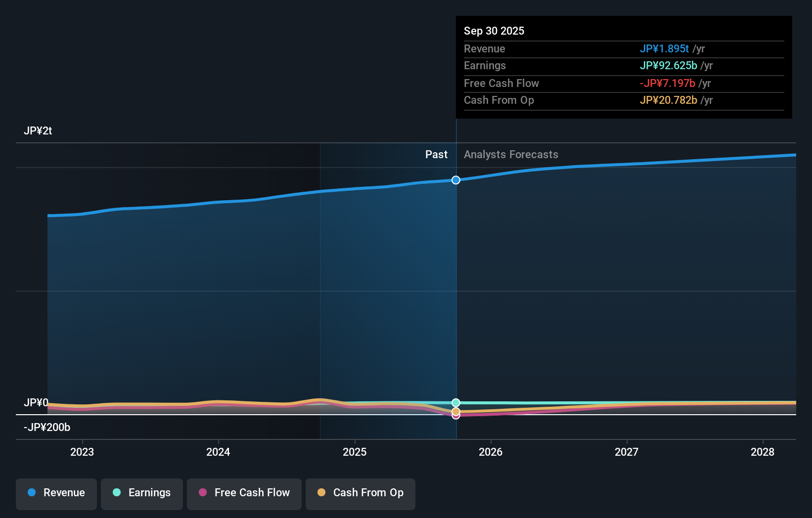This screenshot has height=518, width=812.
Task: Open the Analysts Forecasts section
Action: [x=511, y=154]
